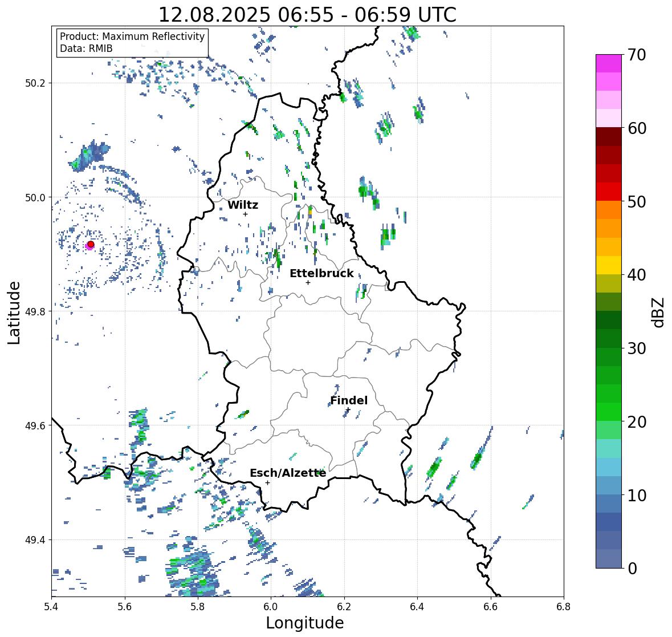Click the 49.8 latitude tick label
The image size is (672, 637).
[x=35, y=311]
